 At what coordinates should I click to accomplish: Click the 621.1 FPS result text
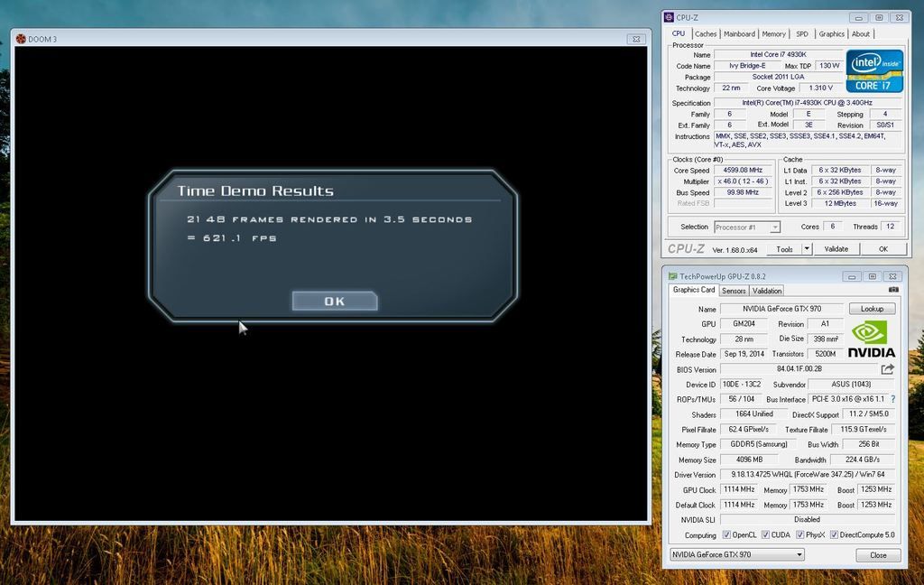[232, 238]
